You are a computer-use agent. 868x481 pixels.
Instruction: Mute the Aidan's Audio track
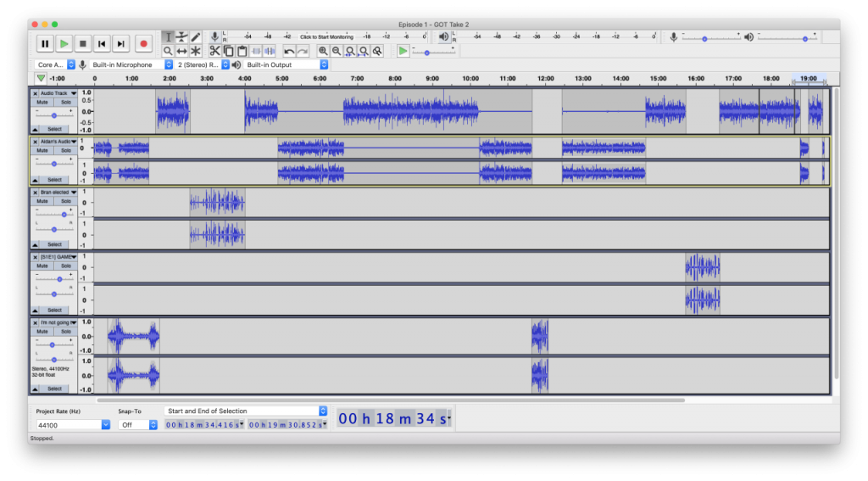coord(42,150)
